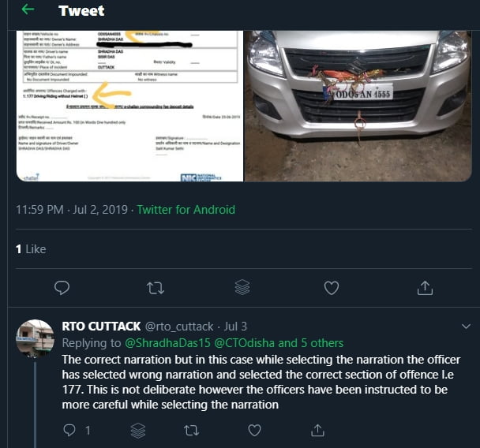View the 1 Like list
Image resolution: width=480 pixels, height=448 pixels.
31,248
